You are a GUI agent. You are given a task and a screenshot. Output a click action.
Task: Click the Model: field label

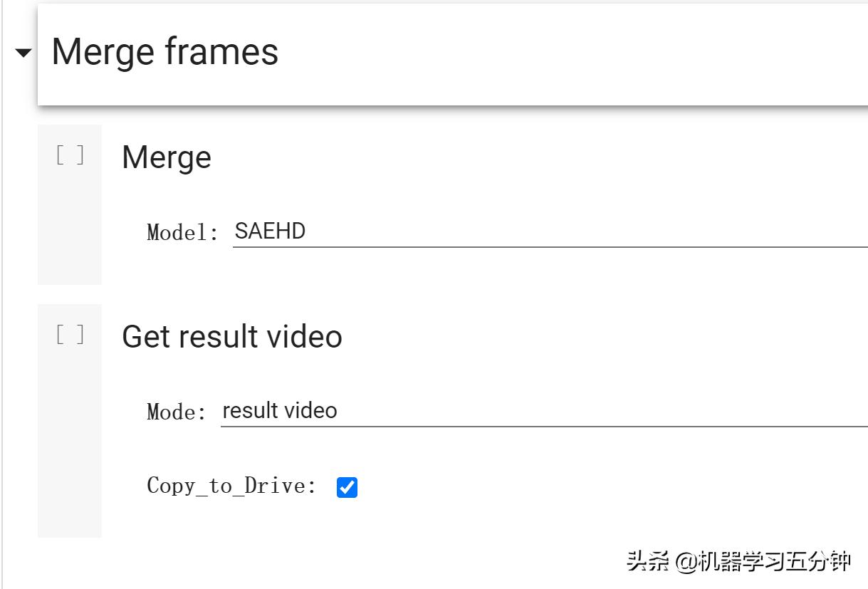[x=182, y=232]
